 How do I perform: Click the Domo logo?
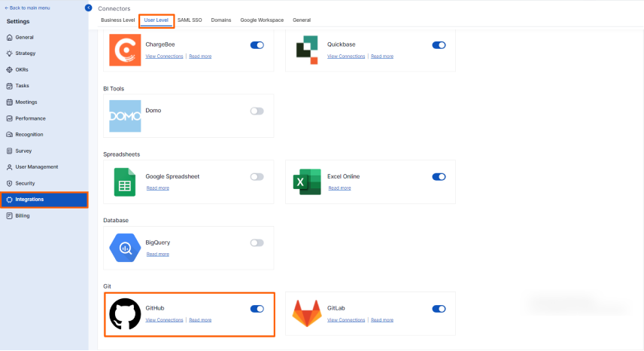[x=125, y=116]
